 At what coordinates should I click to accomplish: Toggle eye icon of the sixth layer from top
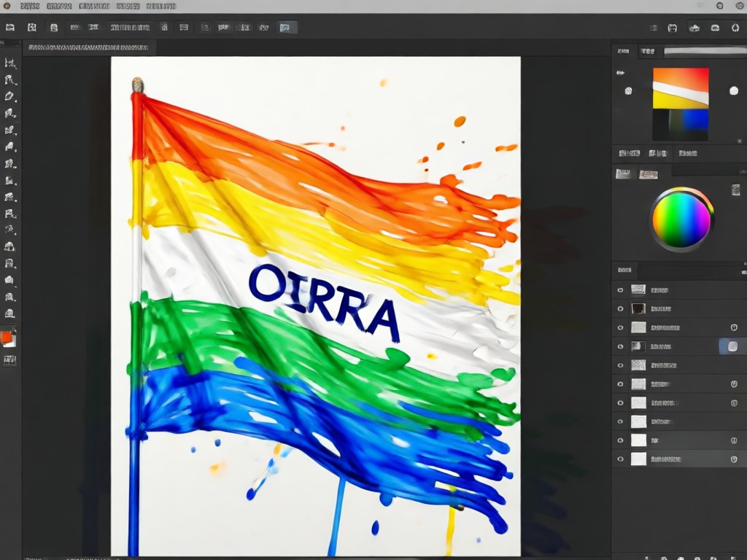[x=620, y=384]
